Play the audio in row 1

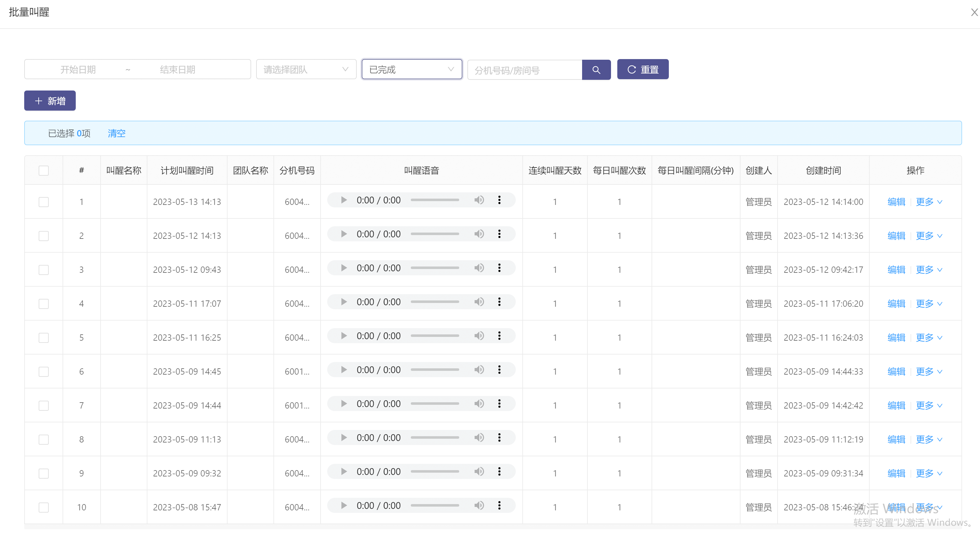344,200
